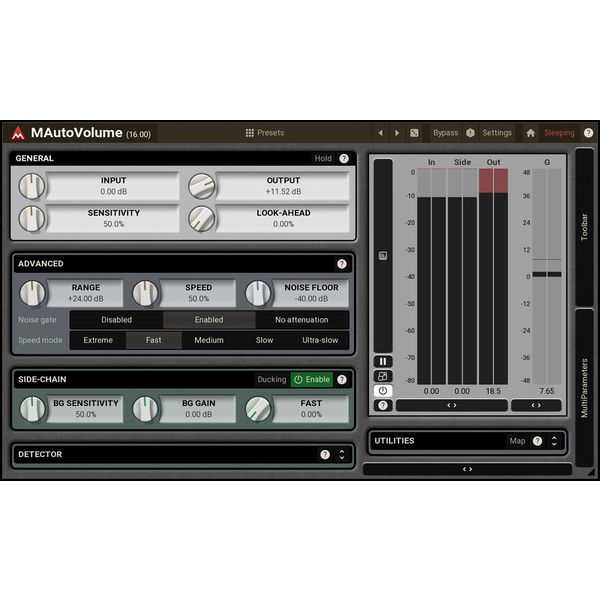
Task: Click the Sensitivity 50.0% value field
Action: pyautogui.click(x=113, y=218)
